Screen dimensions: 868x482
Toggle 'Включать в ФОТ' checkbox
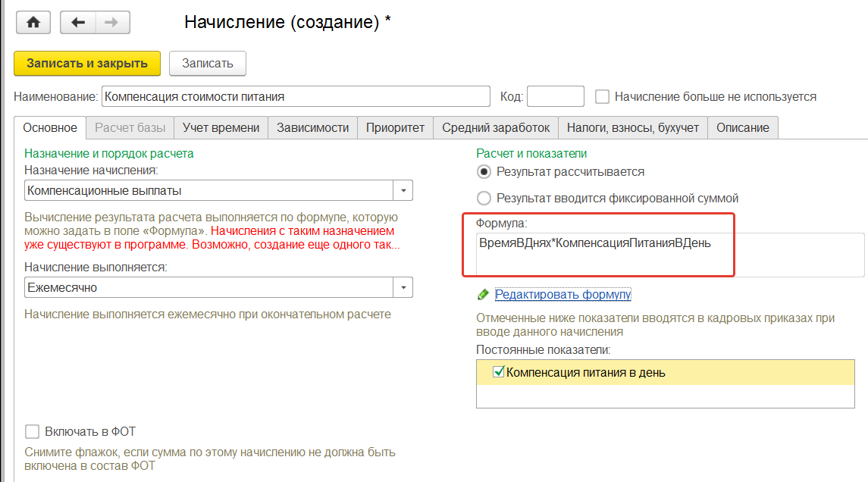pos(32,432)
